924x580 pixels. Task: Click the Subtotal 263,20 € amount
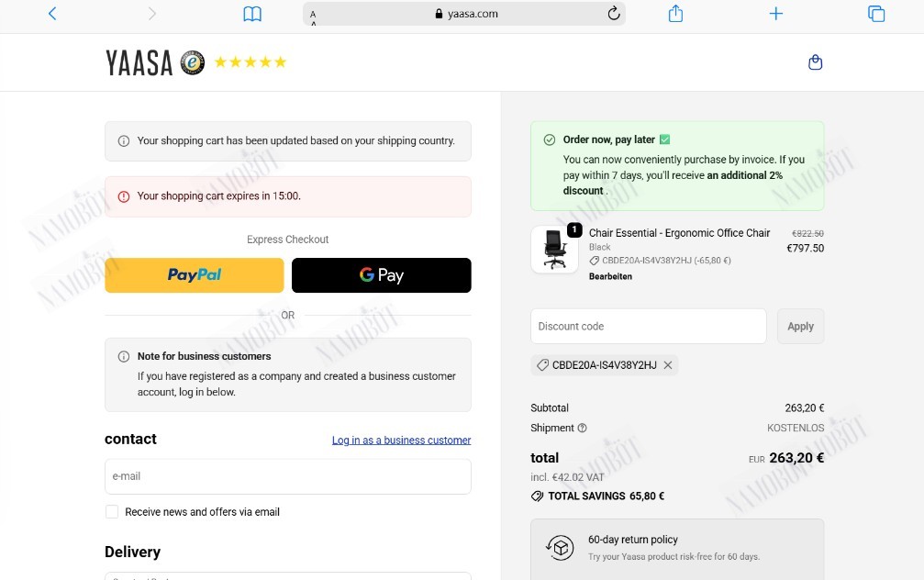tap(805, 407)
